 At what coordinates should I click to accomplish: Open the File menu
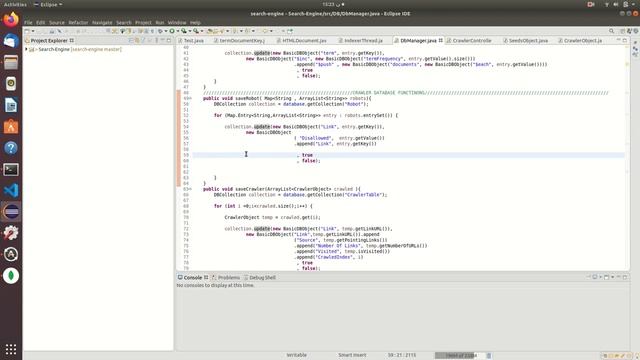[x=28, y=22]
